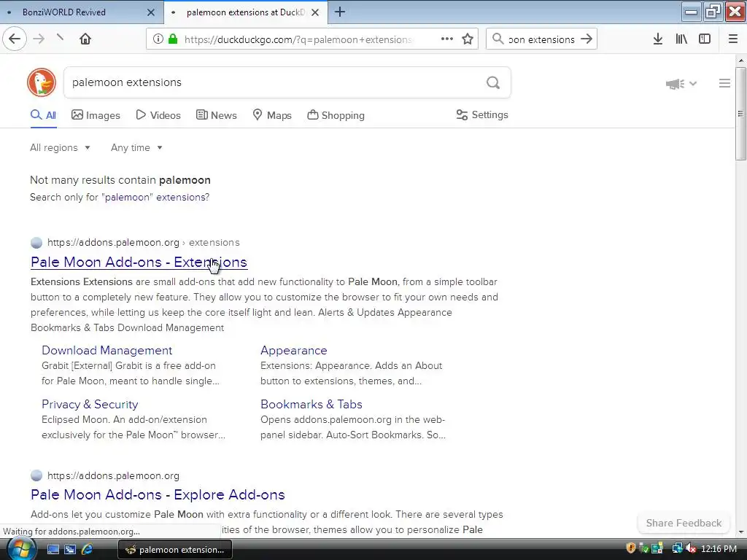
Task: Click the forward navigation arrow
Action: point(39,39)
